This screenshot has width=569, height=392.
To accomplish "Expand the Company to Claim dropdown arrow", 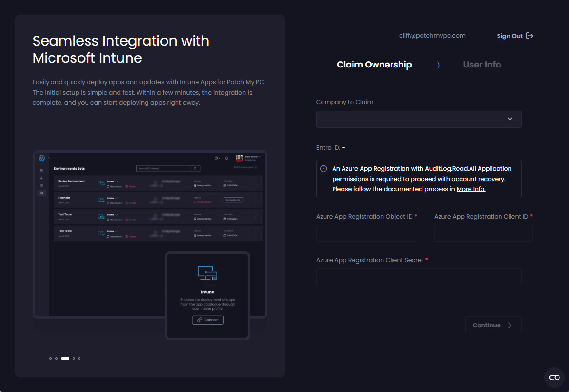I will (510, 119).
